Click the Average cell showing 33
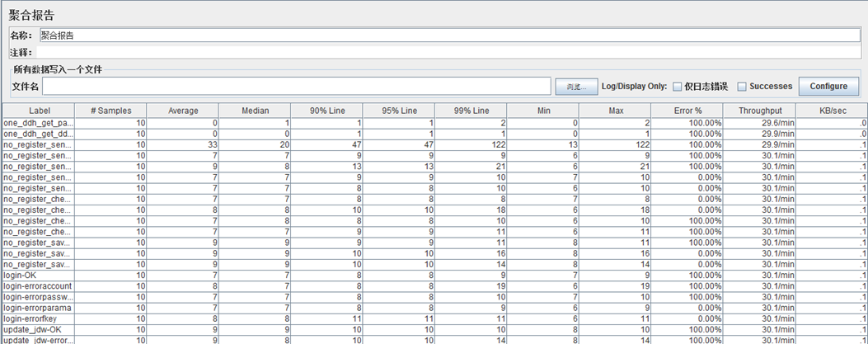This screenshot has width=868, height=344. click(x=183, y=145)
